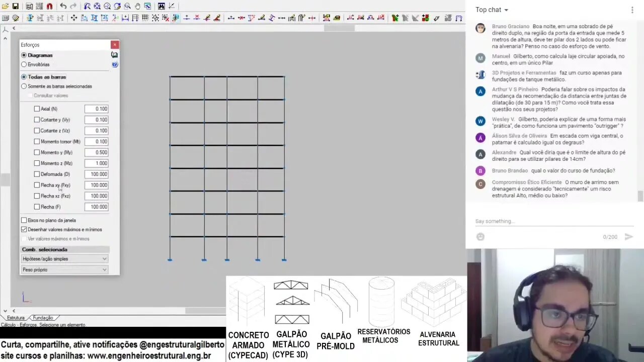Switch to the Fundação tab
The width and height of the screenshot is (644, 362).
click(43, 318)
